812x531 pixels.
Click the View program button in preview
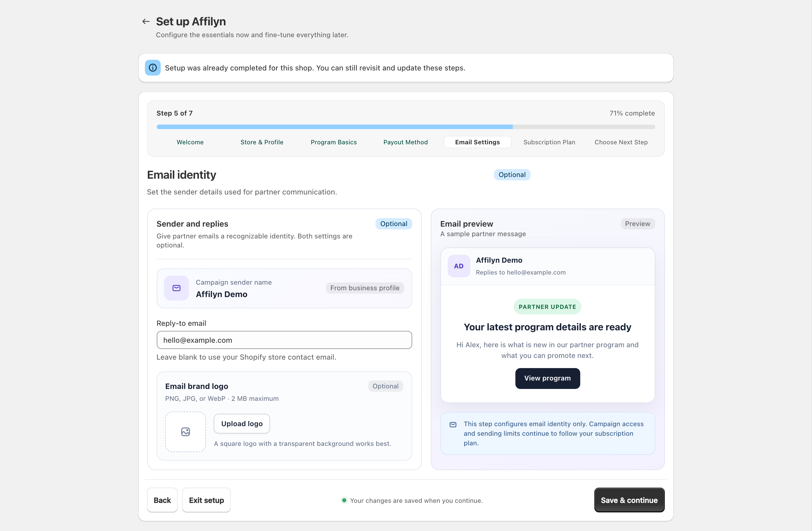pos(547,378)
